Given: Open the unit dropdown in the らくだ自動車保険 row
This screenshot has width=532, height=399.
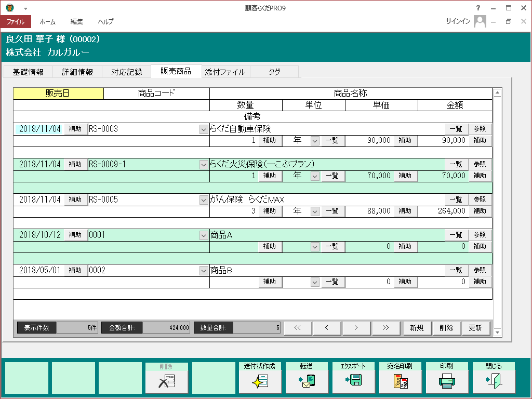Looking at the screenshot, I should (315, 141).
